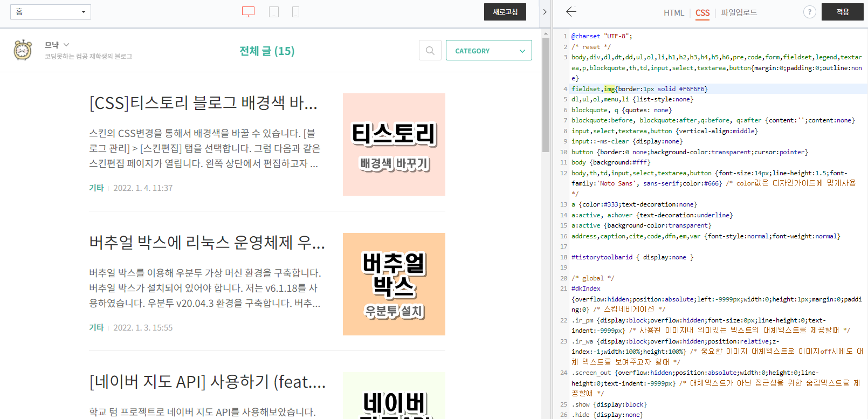Click 기타 category of the 15:55 post
The height and width of the screenshot is (419, 868).
(97, 327)
